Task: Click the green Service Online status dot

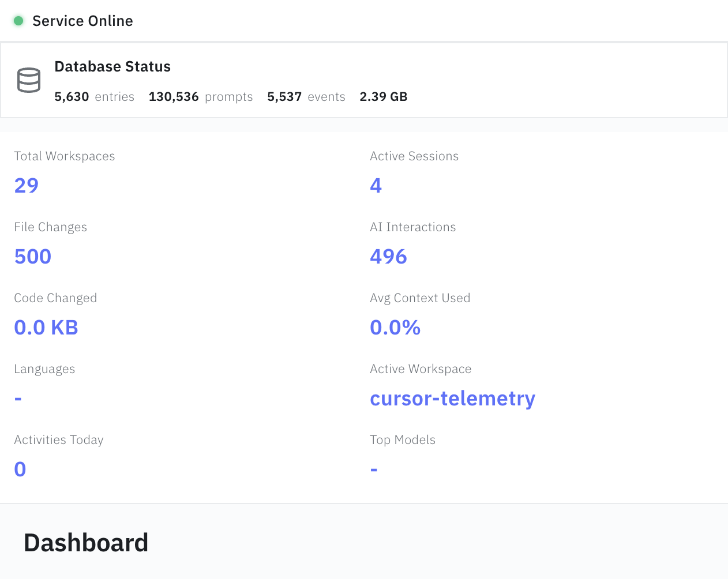Action: click(x=18, y=20)
